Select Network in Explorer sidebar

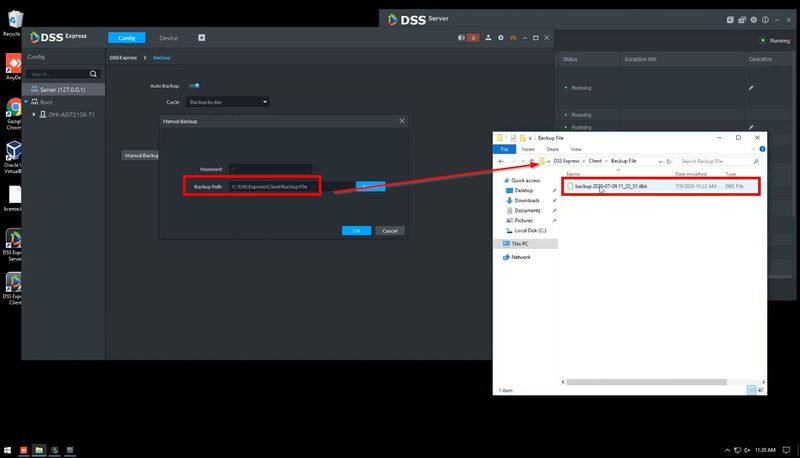tap(520, 257)
